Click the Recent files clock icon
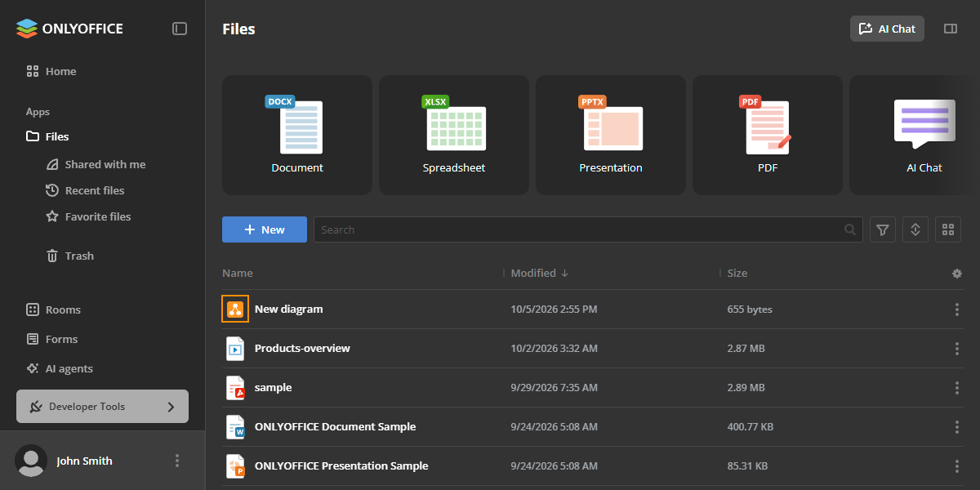Image resolution: width=980 pixels, height=490 pixels. 52,190
